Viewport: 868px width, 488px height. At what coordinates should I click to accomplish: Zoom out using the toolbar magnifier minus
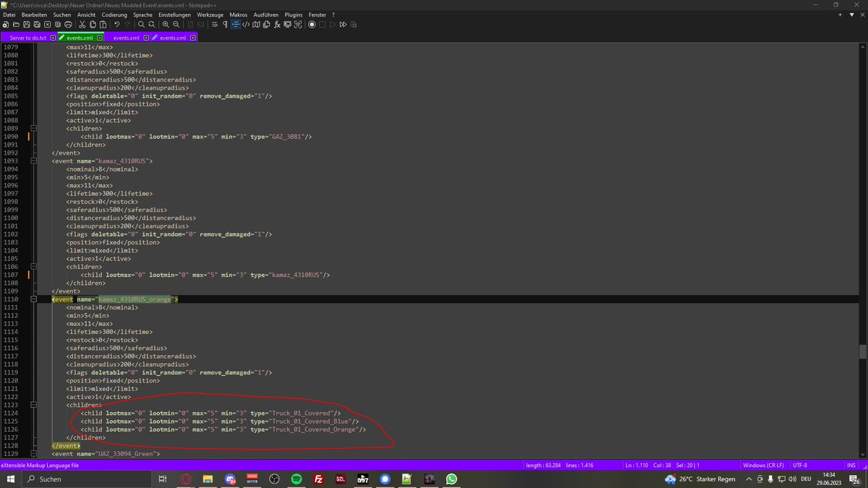click(x=176, y=25)
